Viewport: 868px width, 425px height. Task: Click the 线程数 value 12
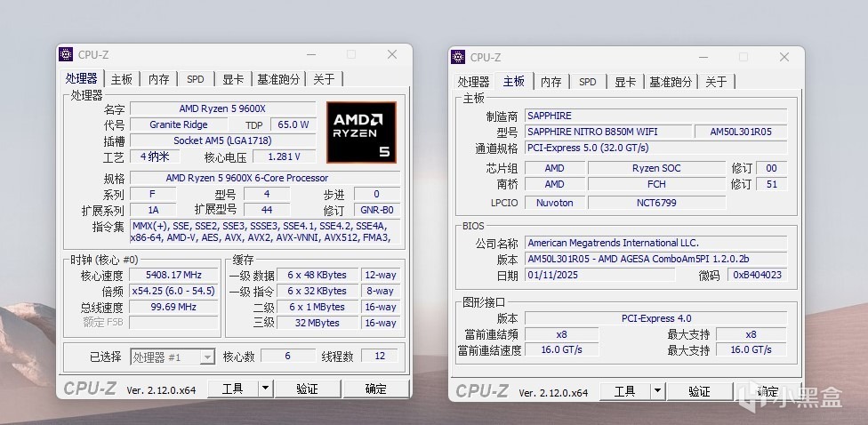coord(380,356)
